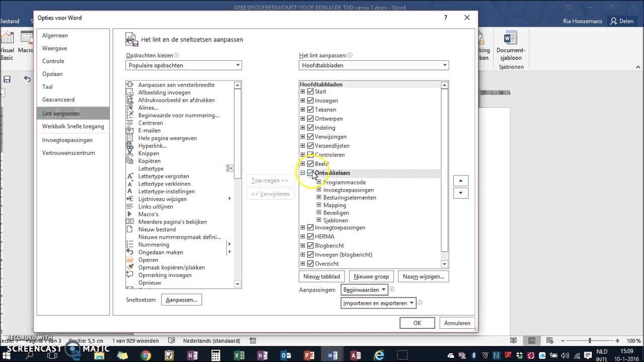Image resolution: width=644 pixels, height=362 pixels.
Task: Click the Aanpassen... shortcut keys button
Action: tap(182, 300)
